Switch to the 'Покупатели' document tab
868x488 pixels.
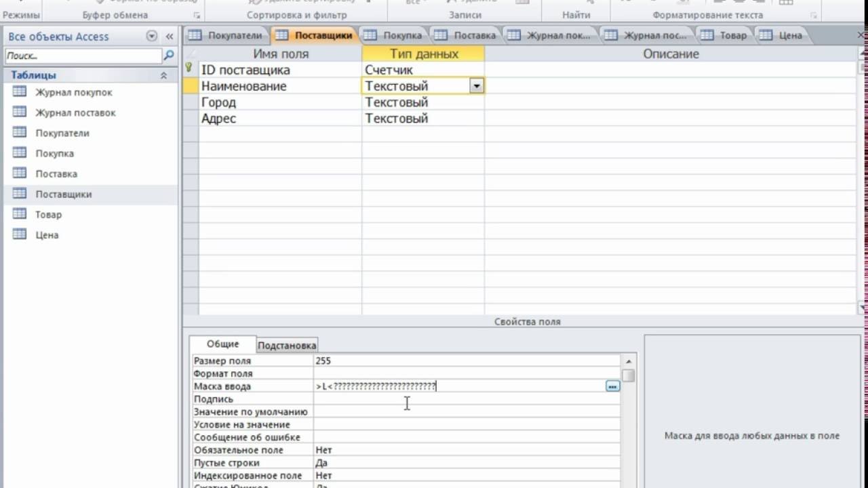point(226,35)
